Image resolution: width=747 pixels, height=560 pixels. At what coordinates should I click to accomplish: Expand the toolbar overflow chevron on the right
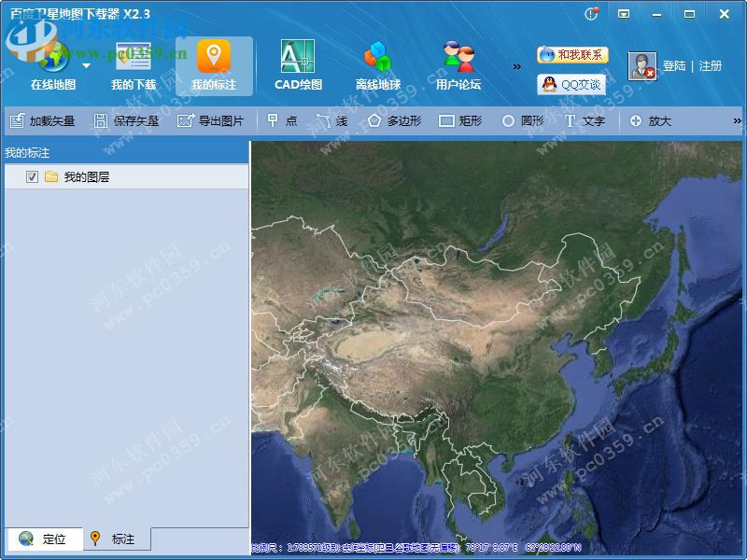pyautogui.click(x=737, y=120)
